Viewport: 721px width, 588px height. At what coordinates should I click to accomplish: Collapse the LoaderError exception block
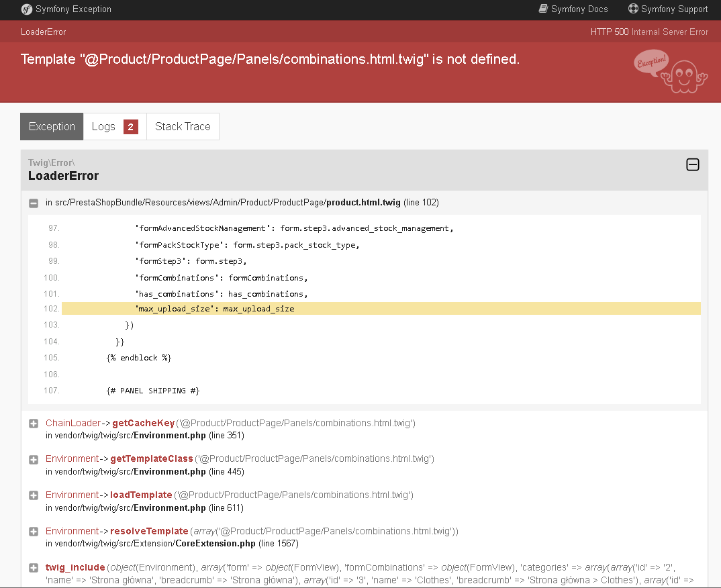pyautogui.click(x=693, y=164)
